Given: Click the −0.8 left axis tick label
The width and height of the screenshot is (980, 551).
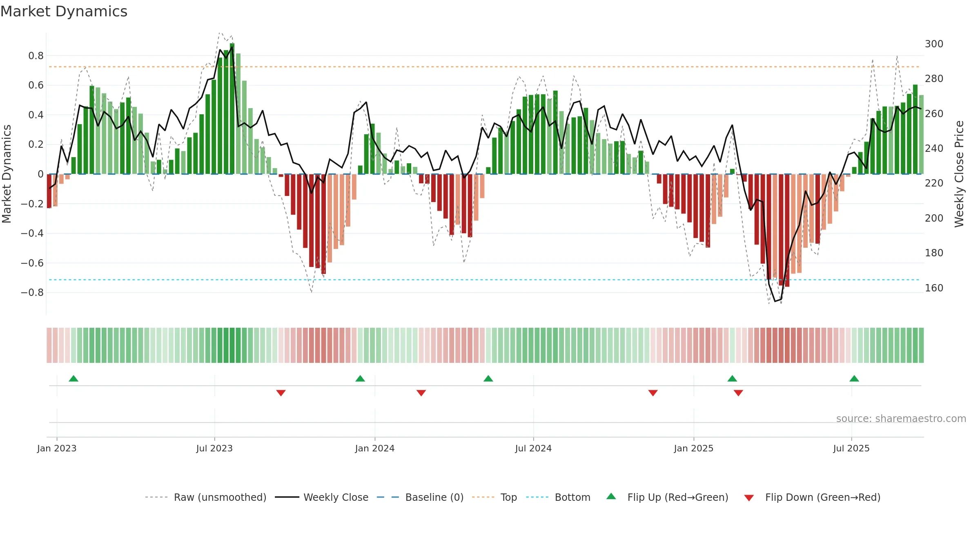Looking at the screenshot, I should pos(32,293).
